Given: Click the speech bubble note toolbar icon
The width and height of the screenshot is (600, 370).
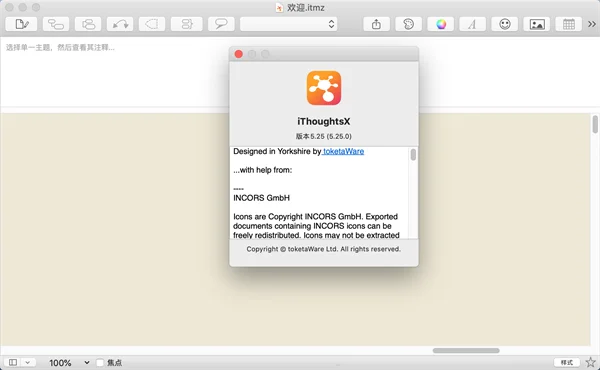Looking at the screenshot, I should [x=221, y=24].
